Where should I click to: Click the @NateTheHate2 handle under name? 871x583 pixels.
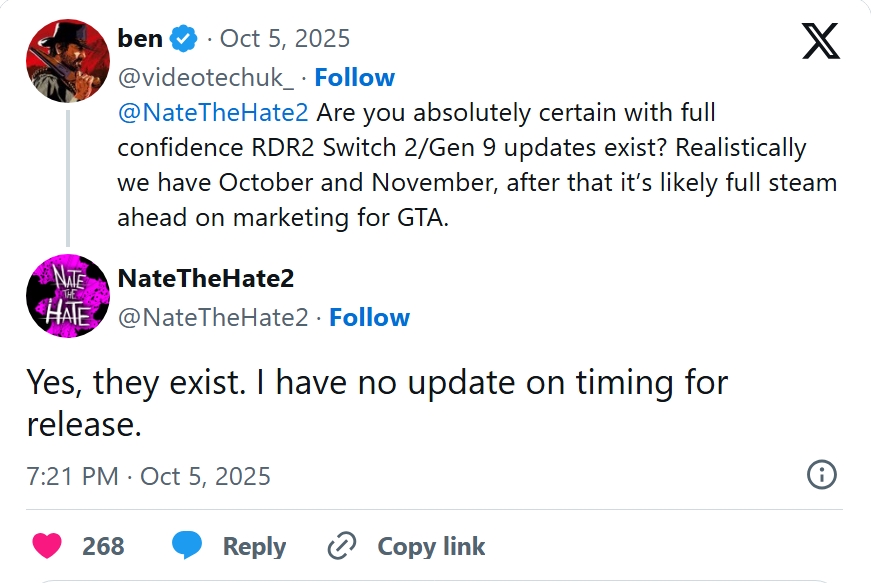tap(212, 318)
